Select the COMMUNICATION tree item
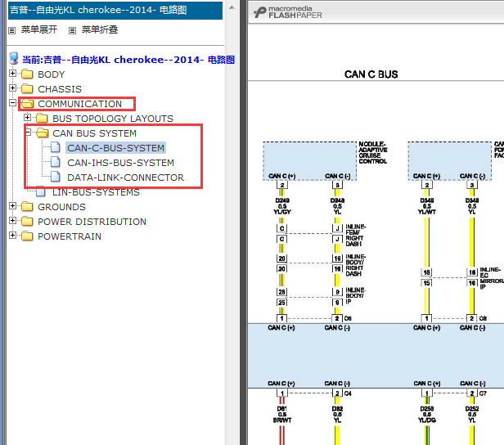 (x=79, y=104)
